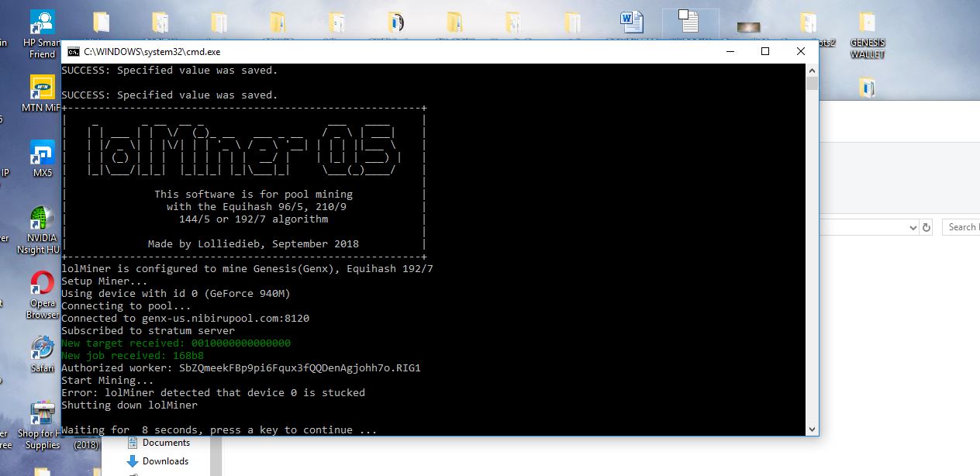The width and height of the screenshot is (980, 476).
Task: Select the GENESIS WALLET desktop folder
Action: (x=867, y=35)
